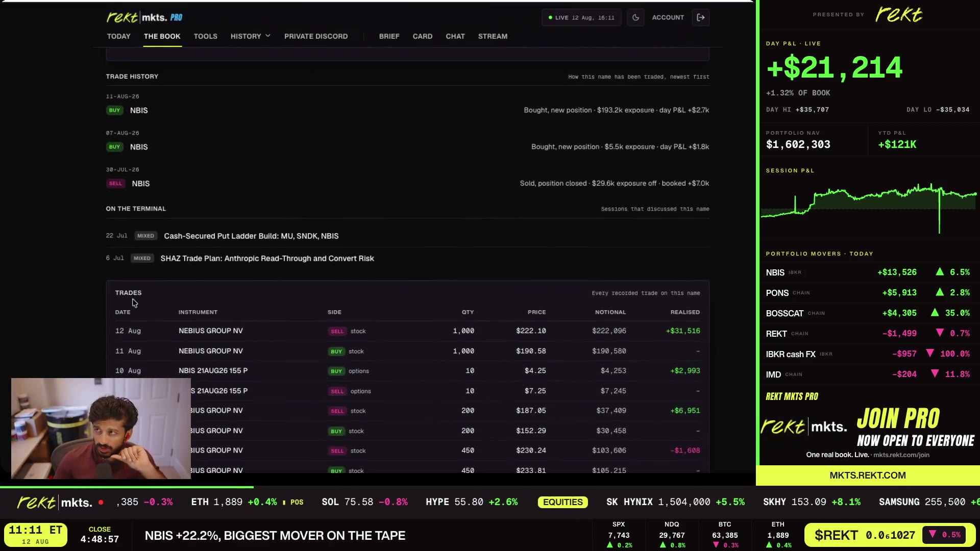Open the BRIEF view

pyautogui.click(x=389, y=36)
